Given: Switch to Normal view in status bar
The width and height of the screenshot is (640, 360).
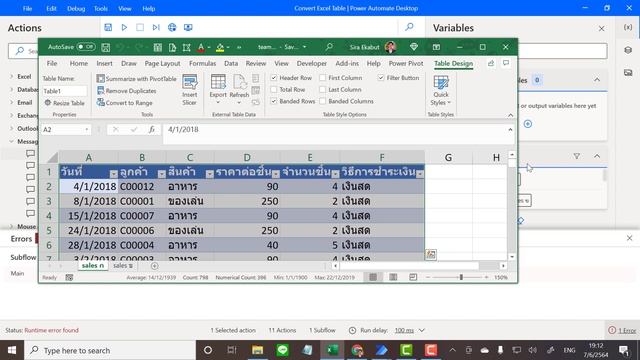Looking at the screenshot, I should coord(373,278).
